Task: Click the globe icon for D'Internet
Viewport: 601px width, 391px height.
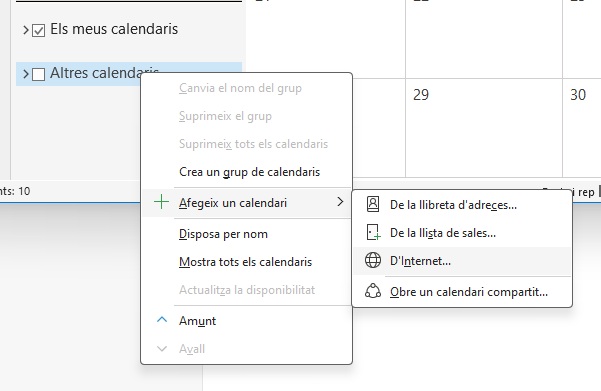Action: coord(373,260)
